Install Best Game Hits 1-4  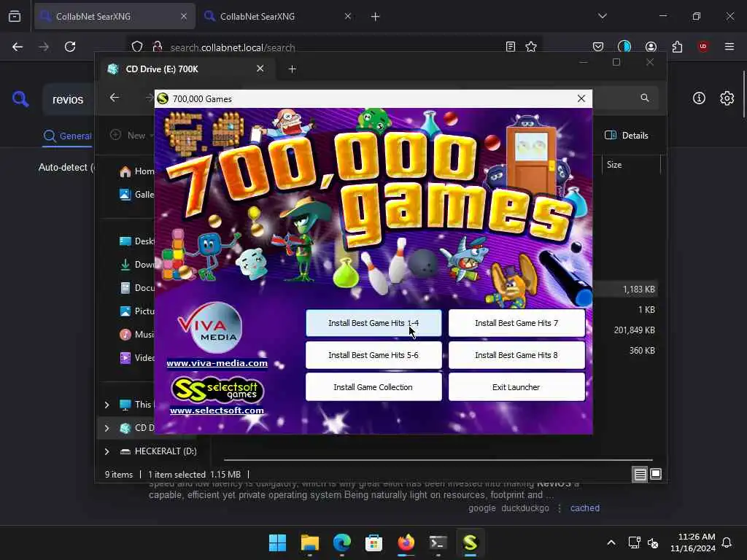(x=373, y=323)
